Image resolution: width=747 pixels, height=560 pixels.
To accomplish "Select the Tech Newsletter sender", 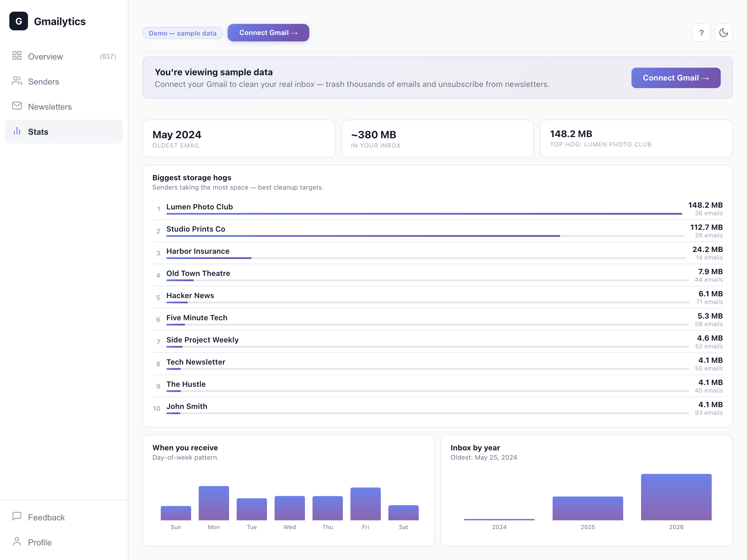I will (438, 364).
